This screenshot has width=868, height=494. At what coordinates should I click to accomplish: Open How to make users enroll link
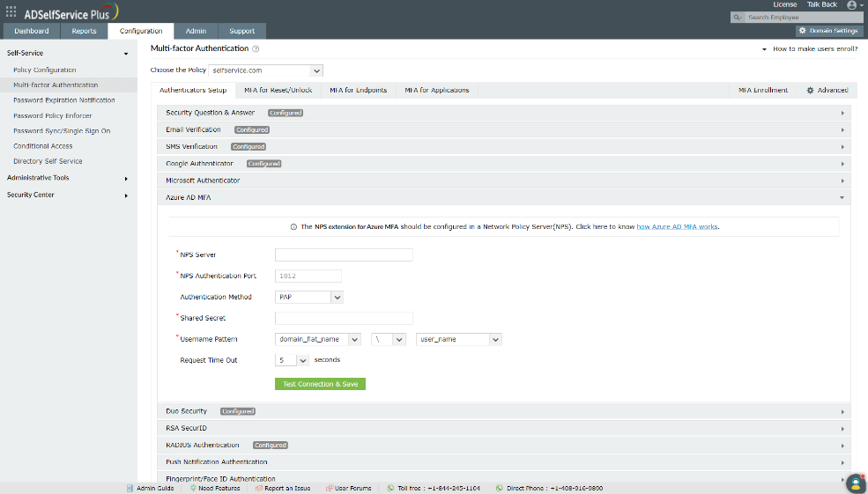tap(815, 48)
